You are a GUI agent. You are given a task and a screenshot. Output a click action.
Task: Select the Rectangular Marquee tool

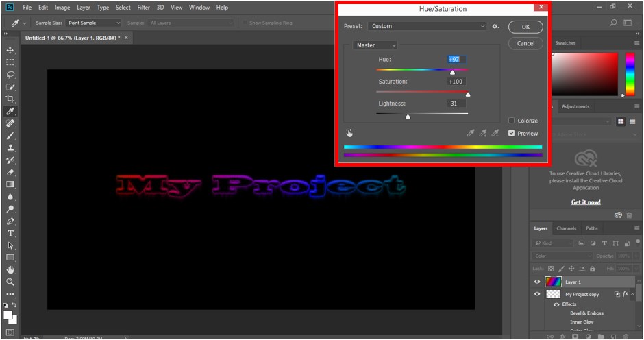point(10,62)
